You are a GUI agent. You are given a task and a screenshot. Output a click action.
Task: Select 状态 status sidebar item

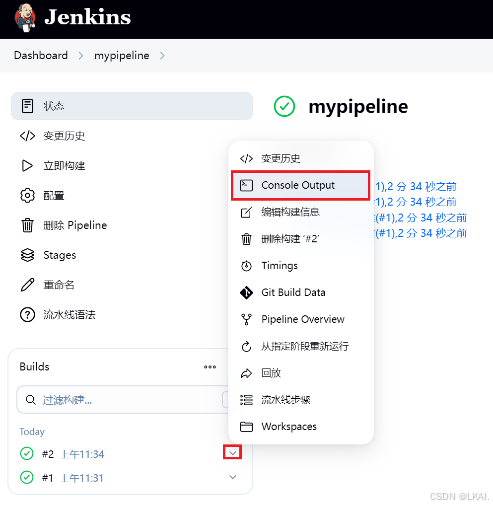point(132,106)
